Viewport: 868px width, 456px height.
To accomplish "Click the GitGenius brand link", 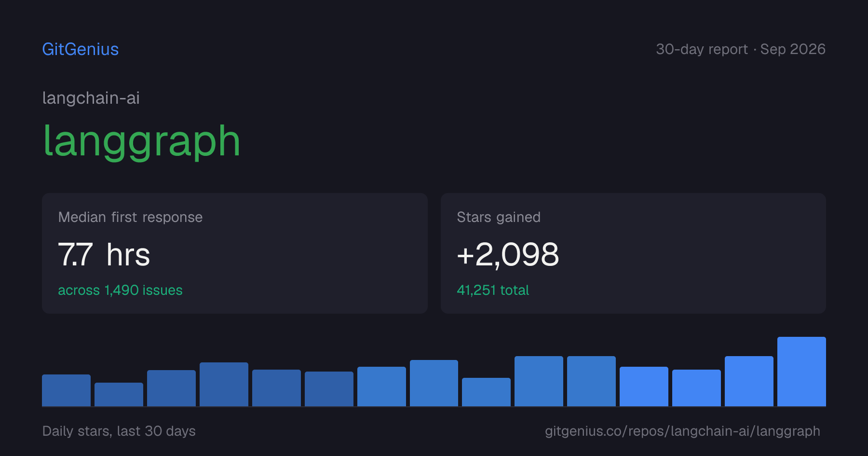I will click(81, 49).
